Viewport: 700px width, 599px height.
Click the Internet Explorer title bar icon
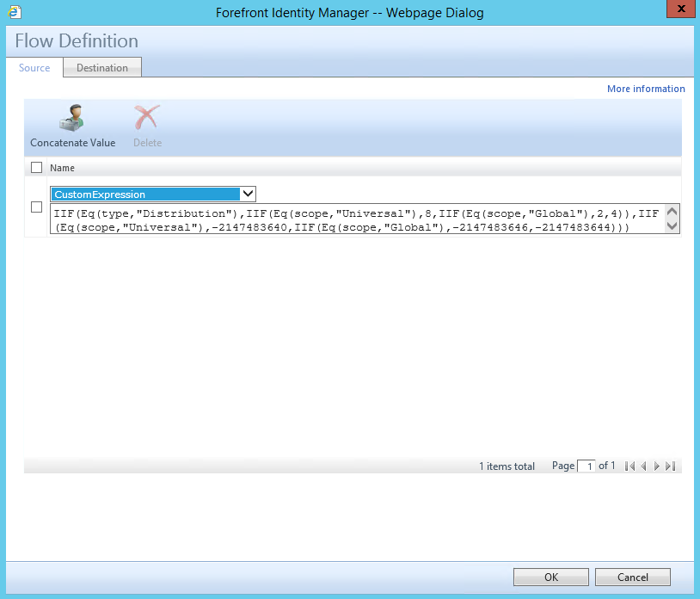(15, 12)
